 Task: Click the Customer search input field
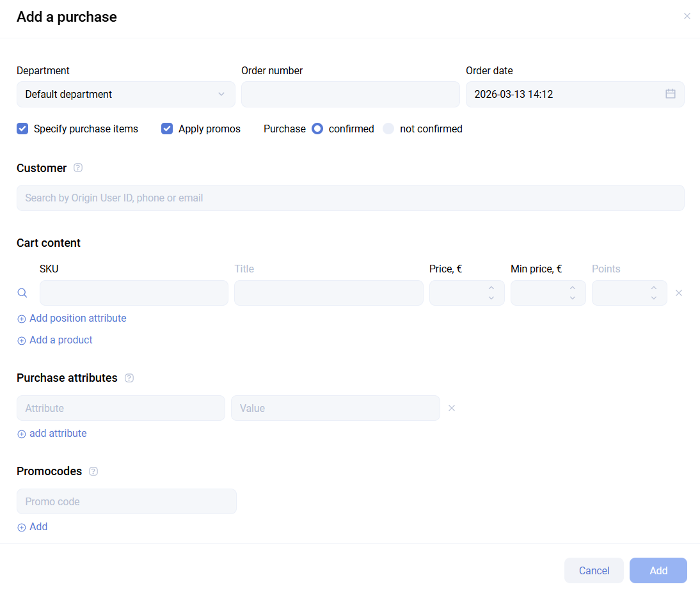[x=350, y=198]
